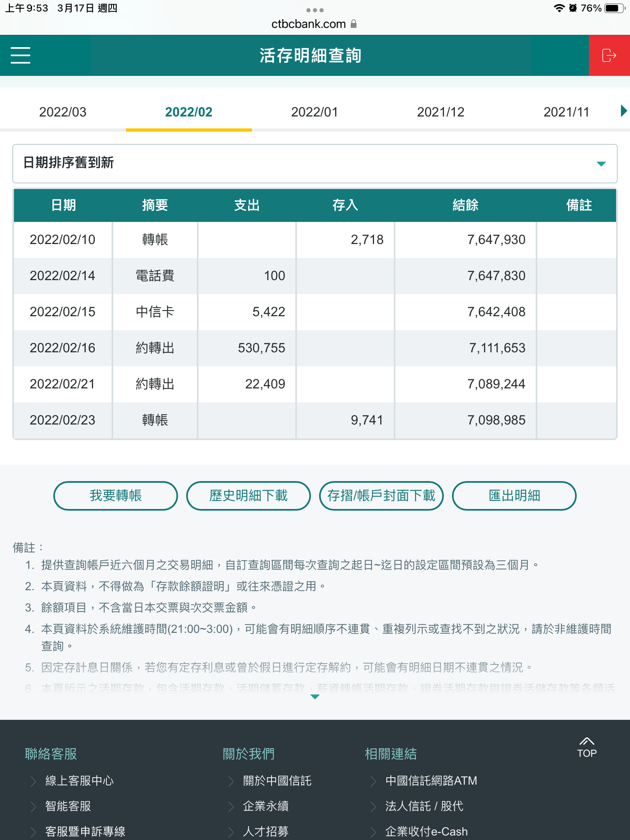Tap the TOP scroll-up arrow icon
630x840 pixels.
click(x=587, y=742)
